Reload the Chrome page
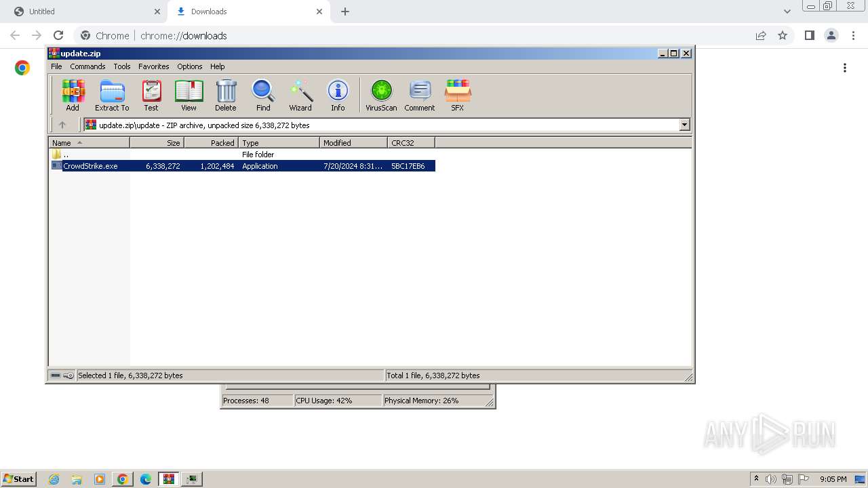Viewport: 868px width, 488px height. coord(58,35)
